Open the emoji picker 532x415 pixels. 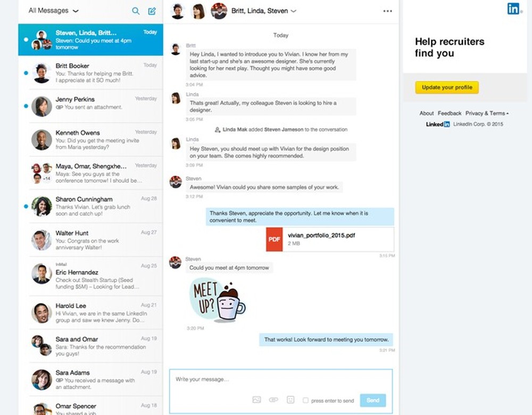coord(291,400)
